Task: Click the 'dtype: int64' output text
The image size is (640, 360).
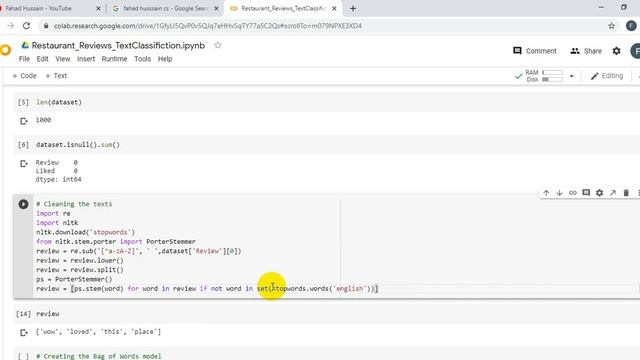Action: point(58,180)
